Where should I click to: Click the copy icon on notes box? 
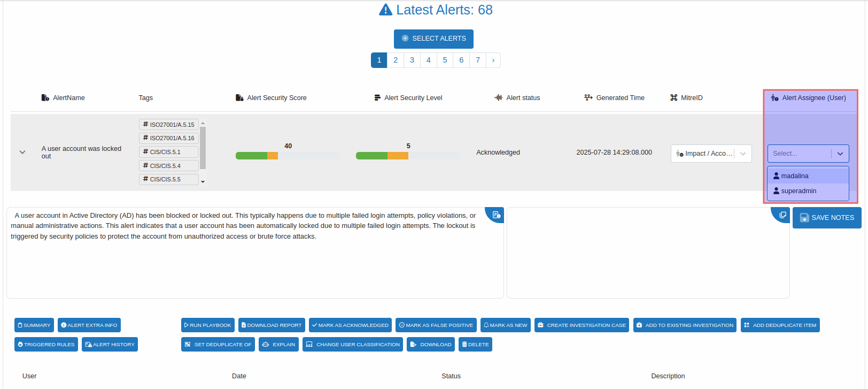(782, 215)
